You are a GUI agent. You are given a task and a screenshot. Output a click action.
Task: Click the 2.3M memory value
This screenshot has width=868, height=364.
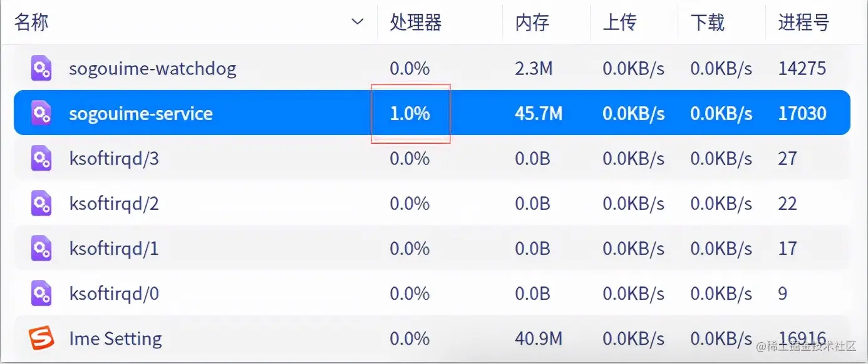(534, 68)
